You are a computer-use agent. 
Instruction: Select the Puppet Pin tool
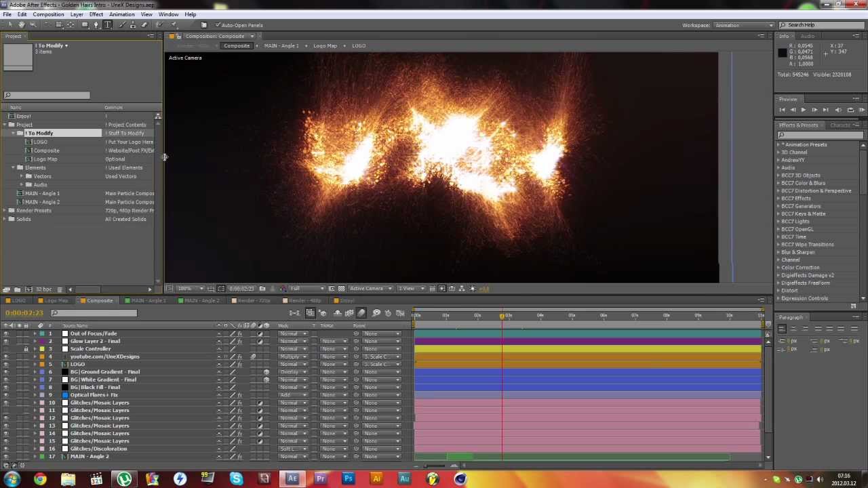click(174, 24)
